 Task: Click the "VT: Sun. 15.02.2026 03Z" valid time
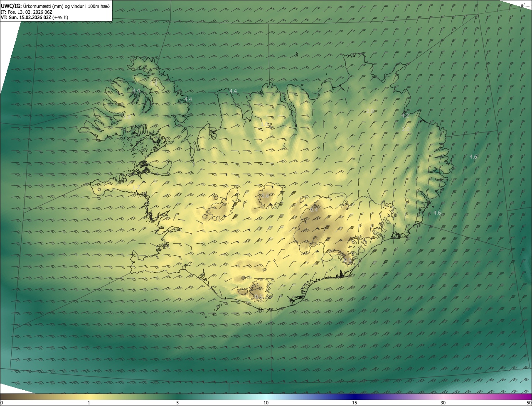tap(26, 17)
